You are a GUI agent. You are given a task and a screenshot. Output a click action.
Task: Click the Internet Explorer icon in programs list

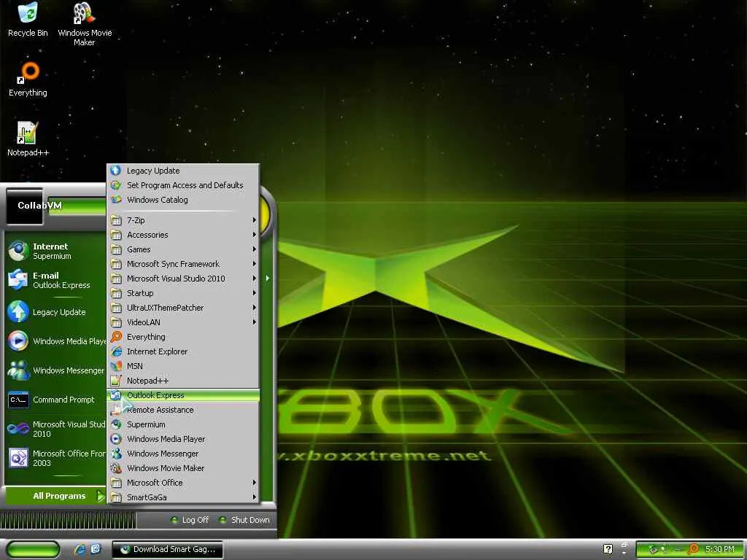click(x=116, y=351)
